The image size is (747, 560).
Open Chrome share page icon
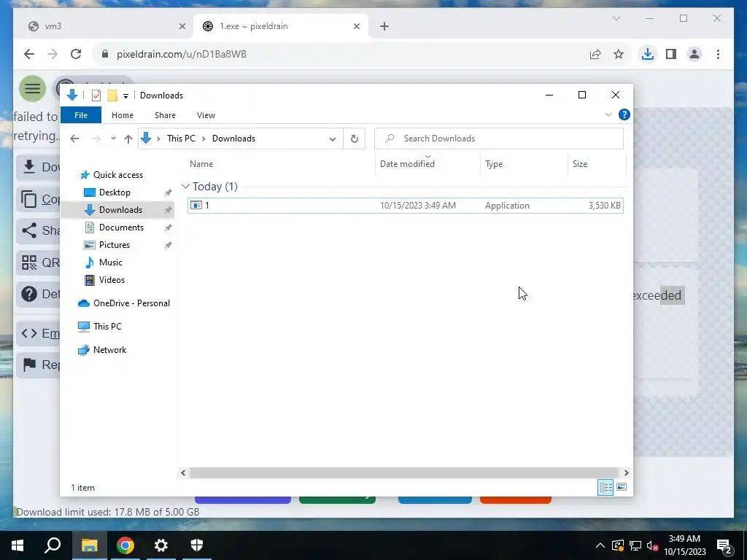[595, 54]
